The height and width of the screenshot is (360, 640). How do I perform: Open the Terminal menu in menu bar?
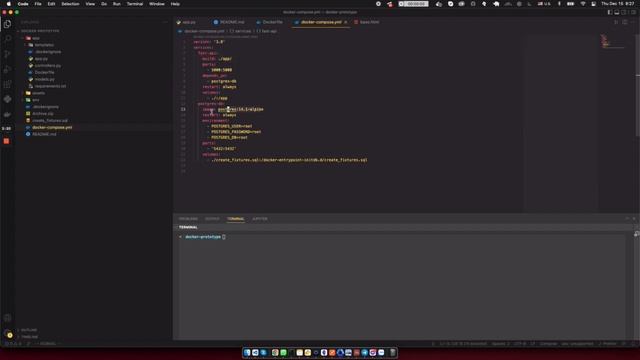(135, 4)
